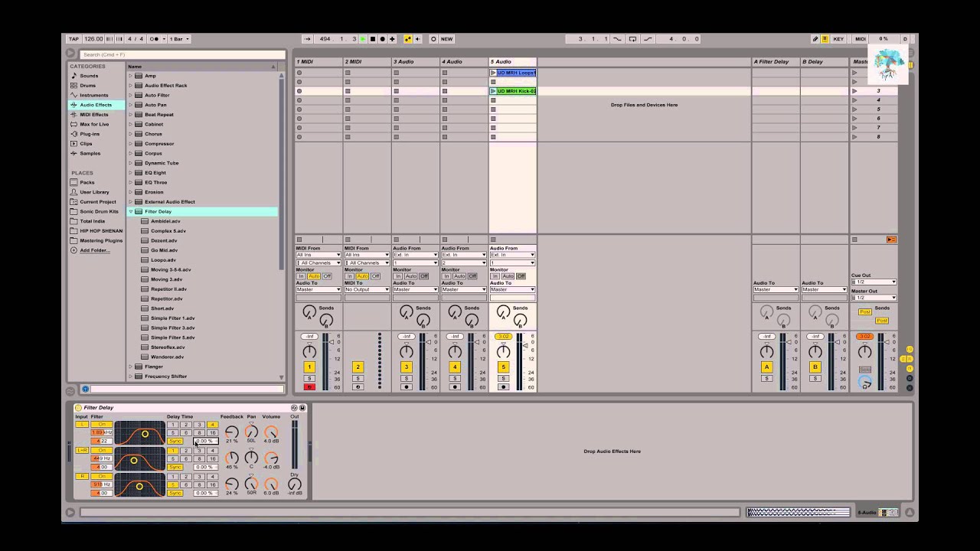The height and width of the screenshot is (551, 980).
Task: Select the A Filter Delay return header
Action: 776,61
